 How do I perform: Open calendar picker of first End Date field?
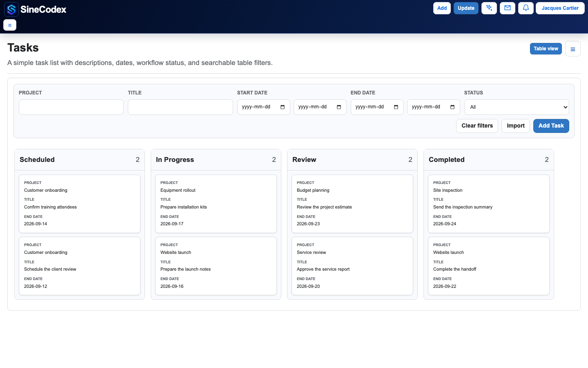396,107
